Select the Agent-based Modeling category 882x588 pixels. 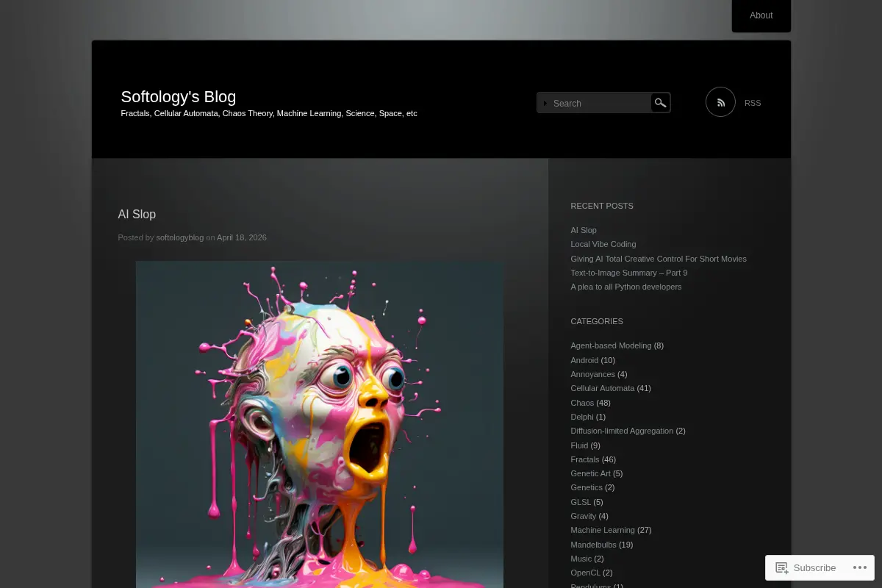(611, 345)
